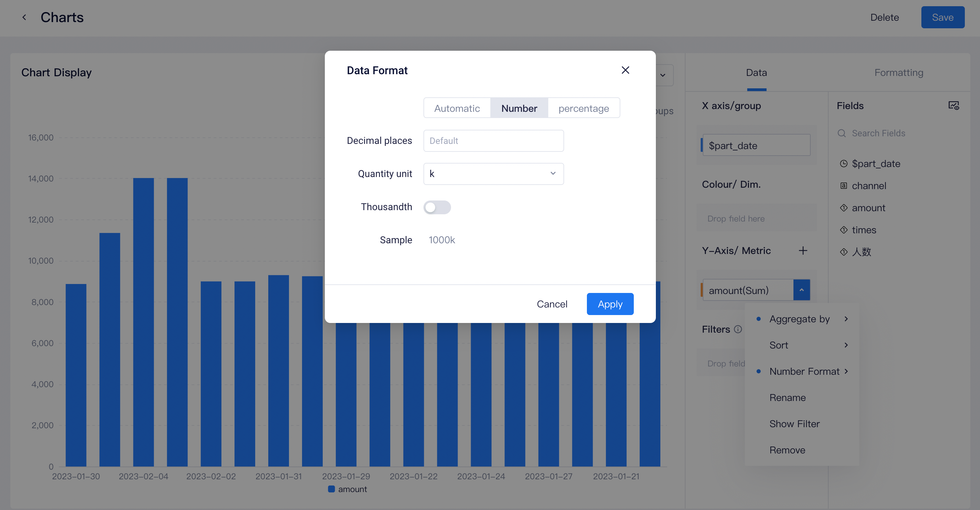Click the Apply button
This screenshot has width=980, height=510.
tap(609, 304)
